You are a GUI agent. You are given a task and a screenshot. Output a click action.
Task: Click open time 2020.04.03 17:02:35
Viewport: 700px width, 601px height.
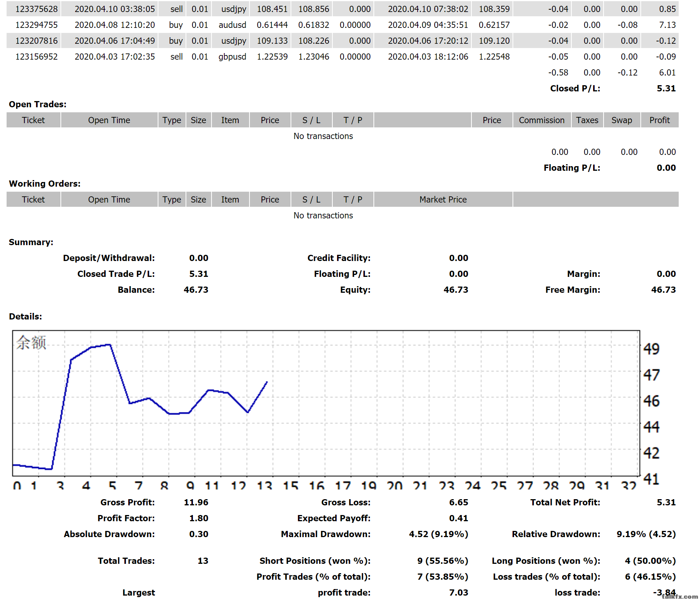(115, 57)
